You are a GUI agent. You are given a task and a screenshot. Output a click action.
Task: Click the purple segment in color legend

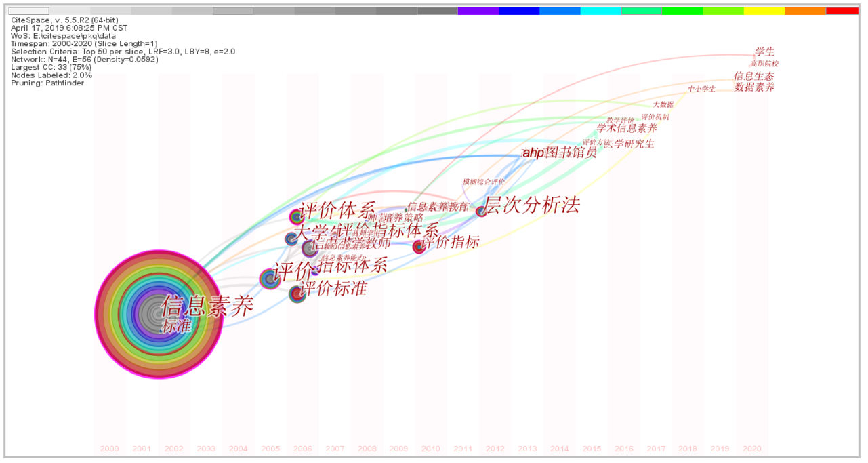click(x=478, y=11)
